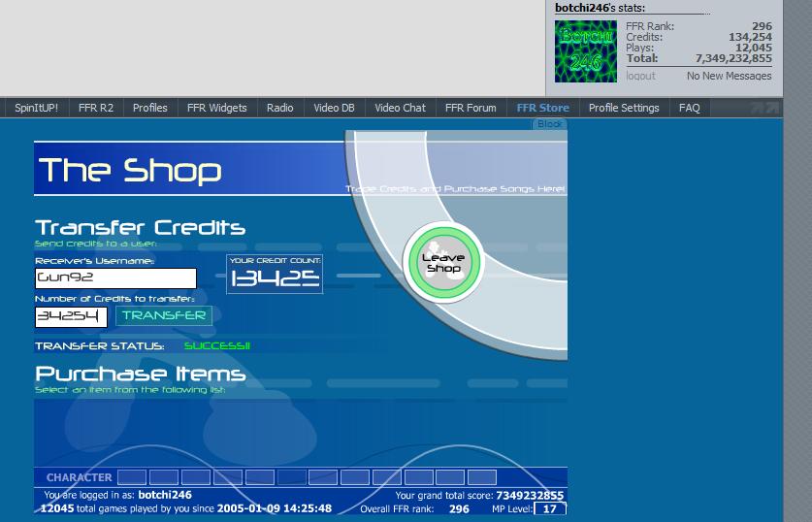812x522 pixels.
Task: Open Profile Settings
Action: pos(624,108)
